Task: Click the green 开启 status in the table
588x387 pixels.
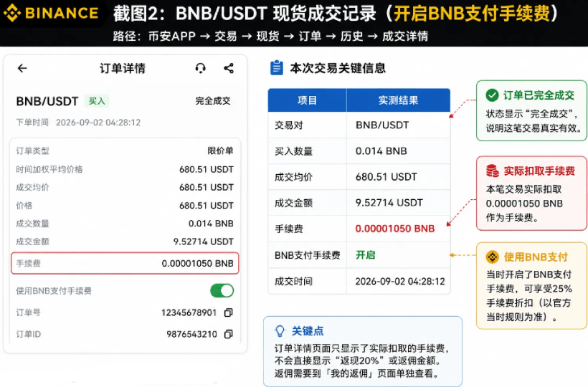Action: point(366,255)
